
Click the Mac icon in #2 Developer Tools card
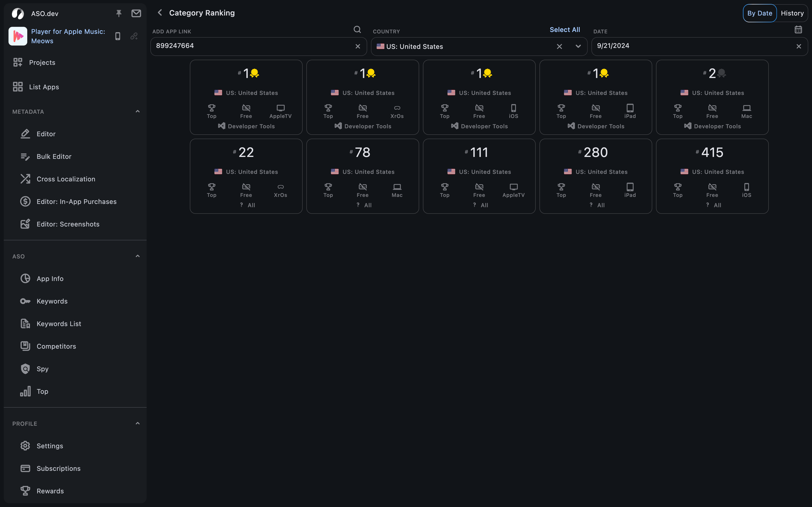(x=747, y=108)
